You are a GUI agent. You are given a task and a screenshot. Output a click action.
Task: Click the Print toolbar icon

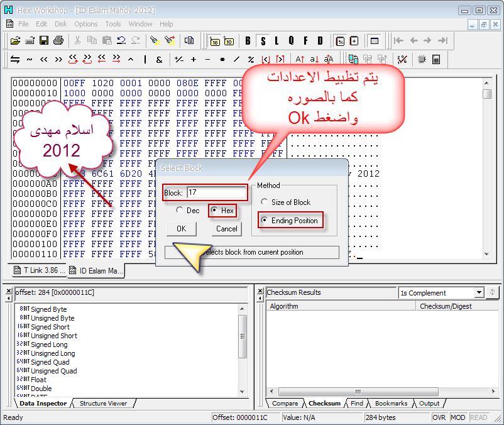[58, 40]
